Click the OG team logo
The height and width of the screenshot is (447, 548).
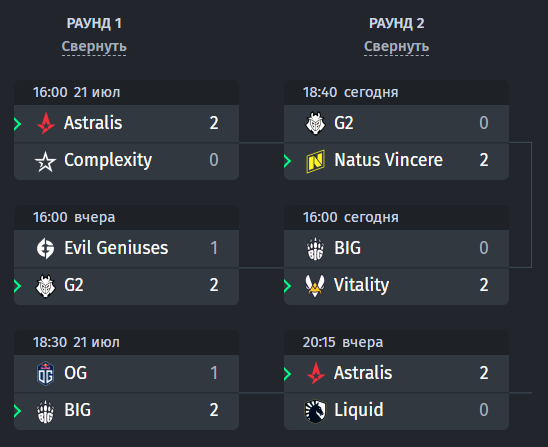tap(45, 373)
